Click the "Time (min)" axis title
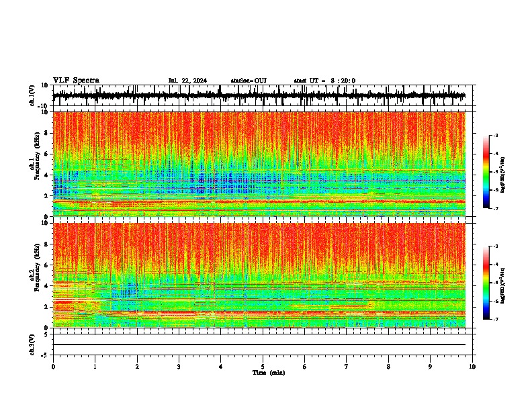The height and width of the screenshot is (411, 532). click(x=269, y=373)
